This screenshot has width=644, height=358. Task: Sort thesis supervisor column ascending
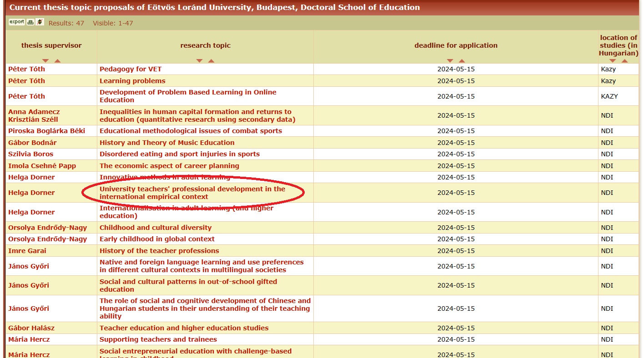point(57,60)
